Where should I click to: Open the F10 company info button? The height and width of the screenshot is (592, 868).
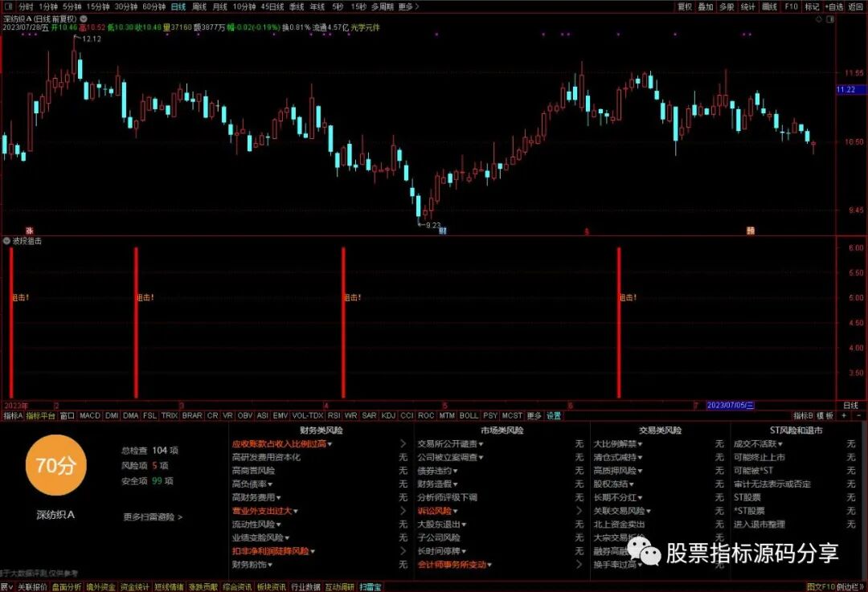(792, 6)
